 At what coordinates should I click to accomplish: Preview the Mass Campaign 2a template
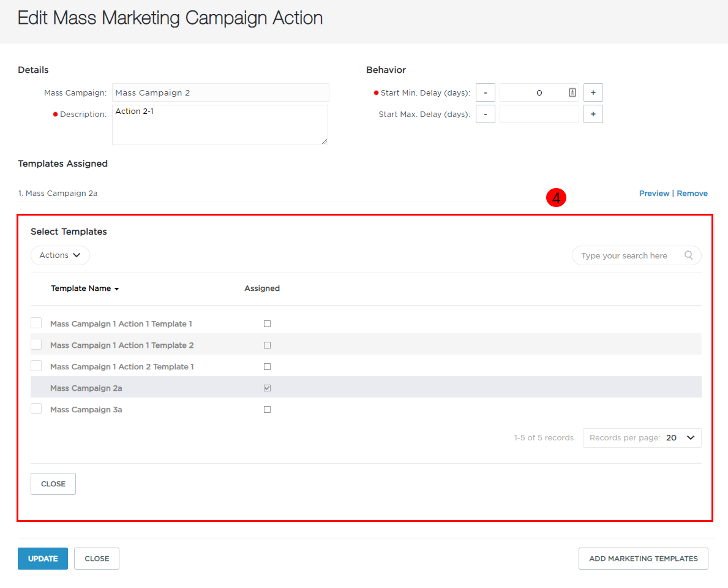[654, 193]
